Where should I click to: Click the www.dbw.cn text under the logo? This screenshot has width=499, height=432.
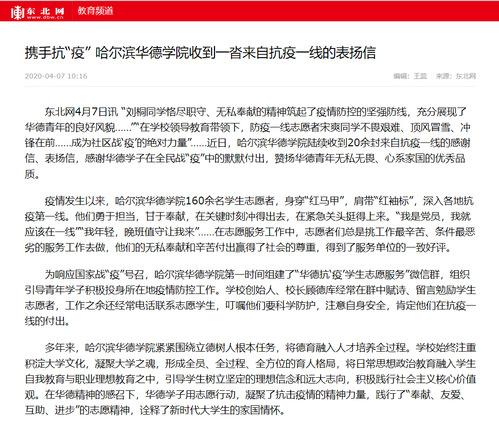(x=45, y=17)
